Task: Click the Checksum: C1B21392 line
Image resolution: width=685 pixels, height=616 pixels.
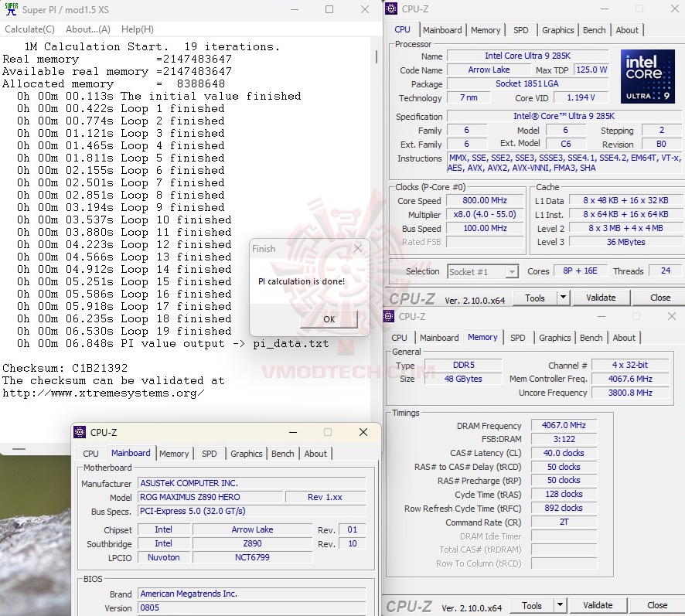Action: (65, 369)
